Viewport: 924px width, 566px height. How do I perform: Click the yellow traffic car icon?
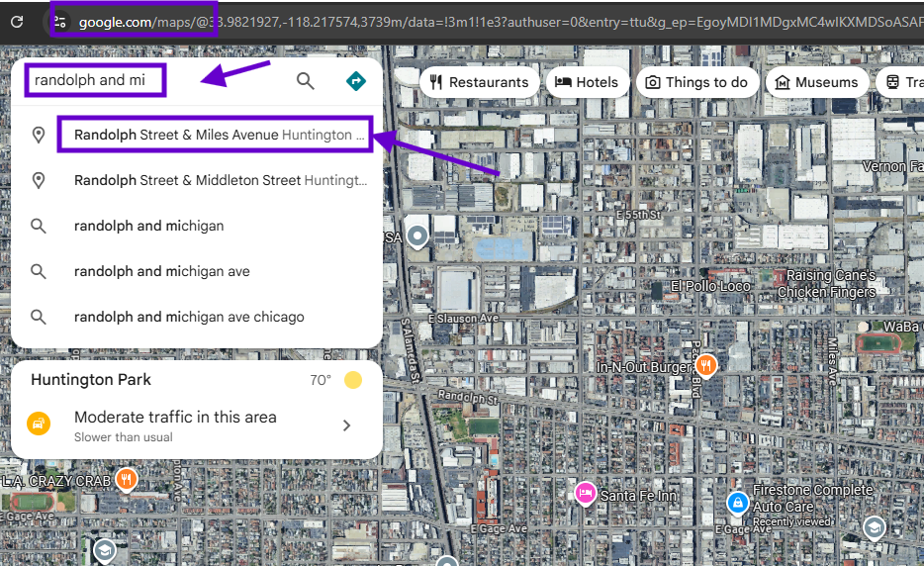coord(39,424)
